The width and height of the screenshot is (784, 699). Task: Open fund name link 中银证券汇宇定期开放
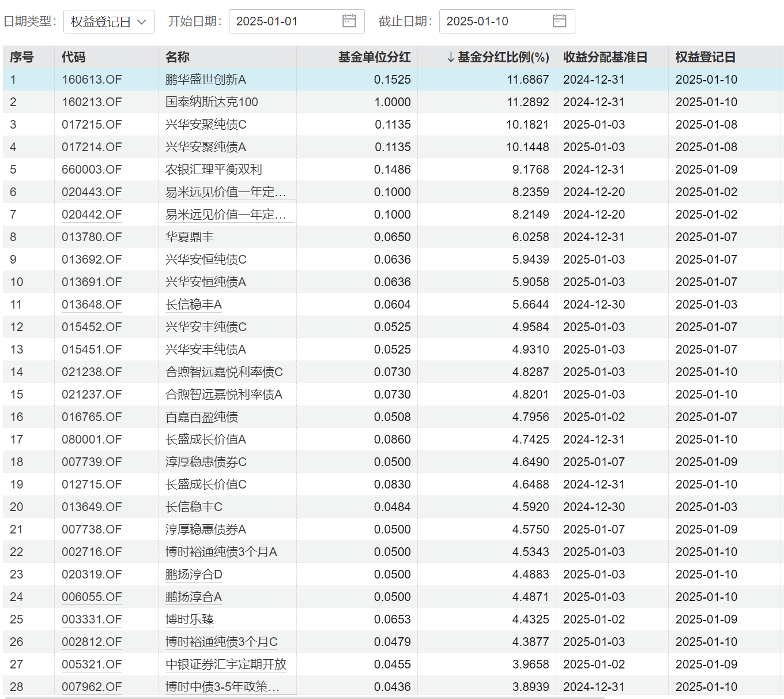(226, 664)
